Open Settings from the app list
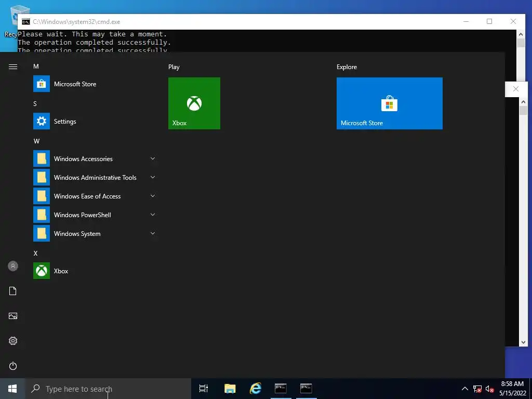 [95, 122]
